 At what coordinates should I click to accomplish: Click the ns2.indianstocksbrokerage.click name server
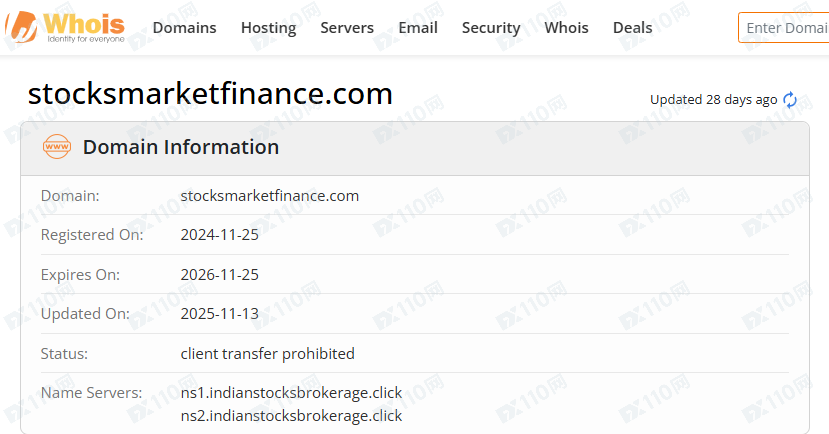click(x=291, y=415)
